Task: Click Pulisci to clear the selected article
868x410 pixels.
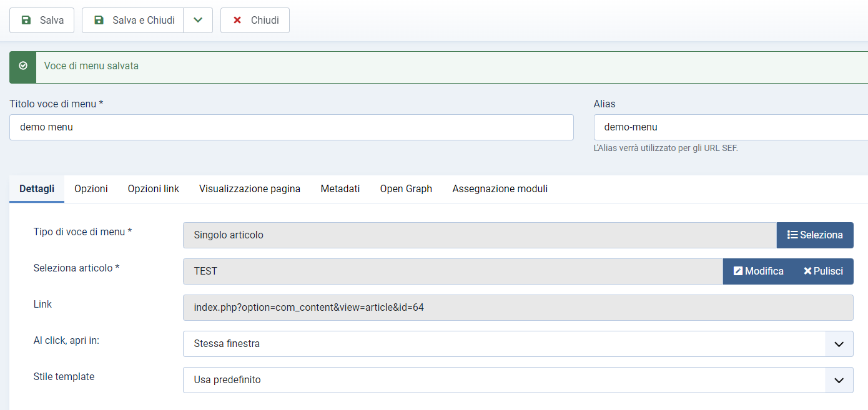Action: (823, 271)
